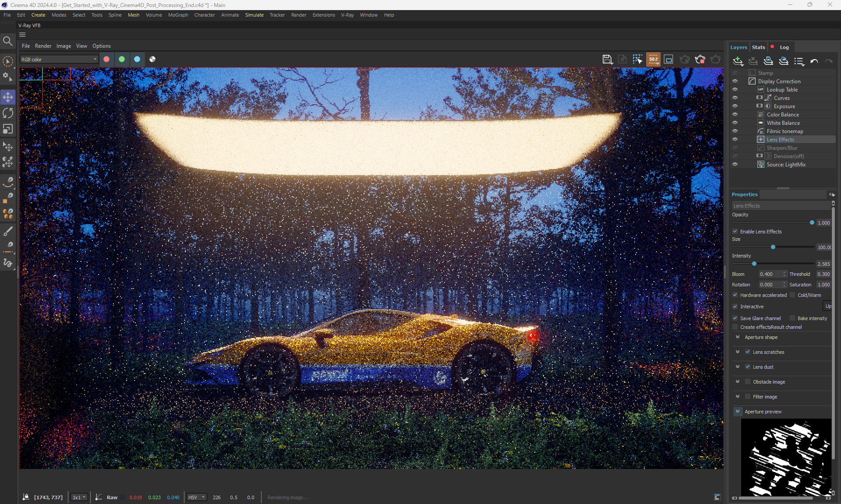Image resolution: width=841 pixels, height=504 pixels.
Task: Select the Rotate tool in left toolbar
Action: [8, 113]
